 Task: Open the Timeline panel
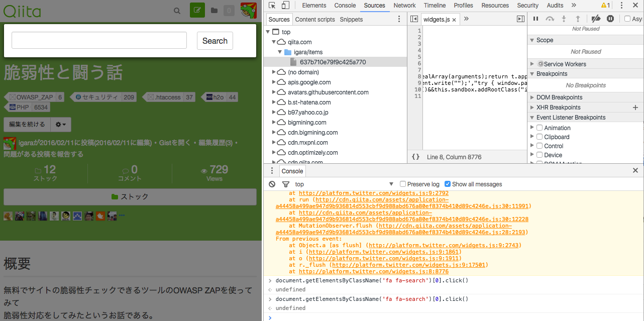(435, 6)
